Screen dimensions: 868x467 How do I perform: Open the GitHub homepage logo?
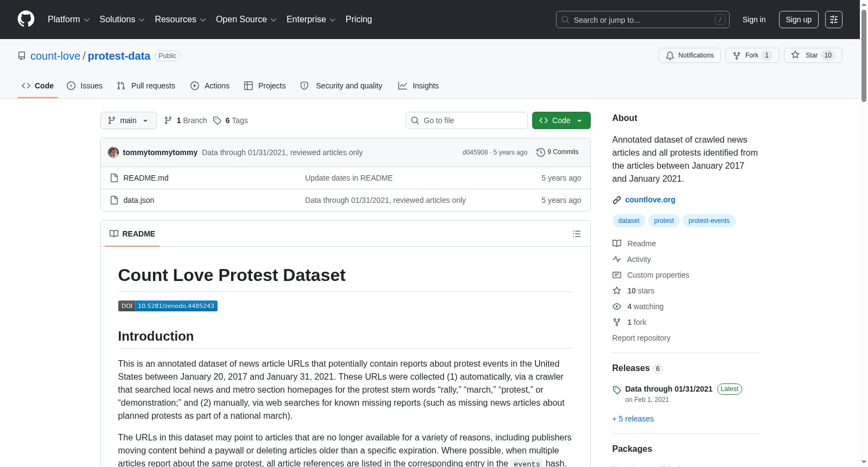coord(26,19)
